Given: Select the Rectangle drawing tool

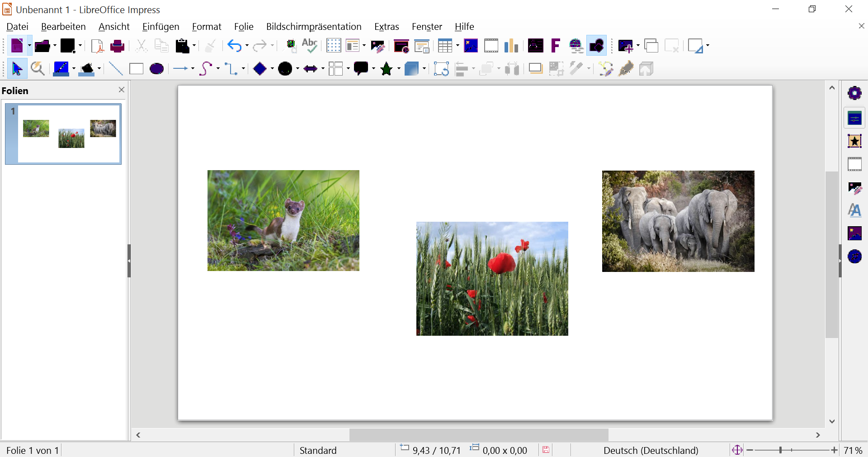Looking at the screenshot, I should point(136,69).
